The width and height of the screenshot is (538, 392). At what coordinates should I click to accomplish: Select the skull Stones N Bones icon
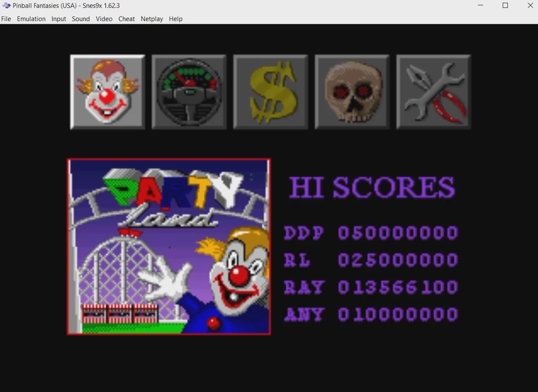point(352,92)
